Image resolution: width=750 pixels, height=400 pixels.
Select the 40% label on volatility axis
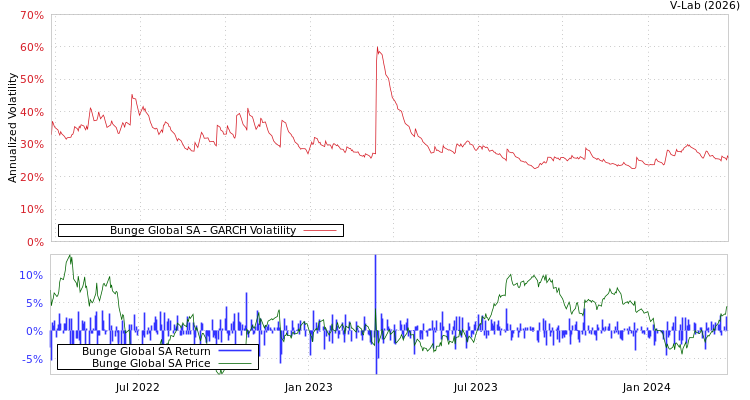click(31, 113)
